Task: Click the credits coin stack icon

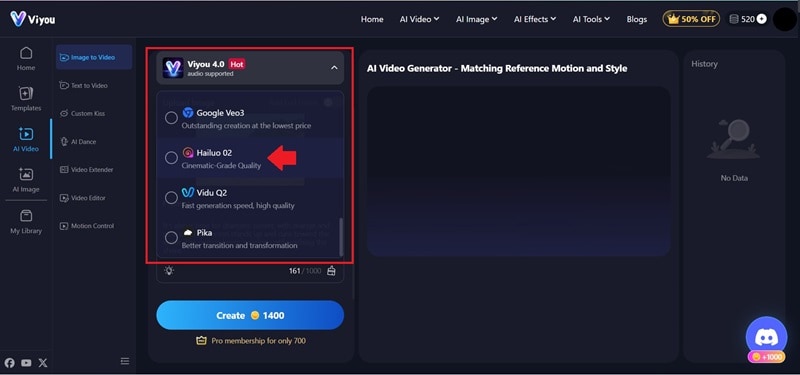Action: tap(734, 19)
